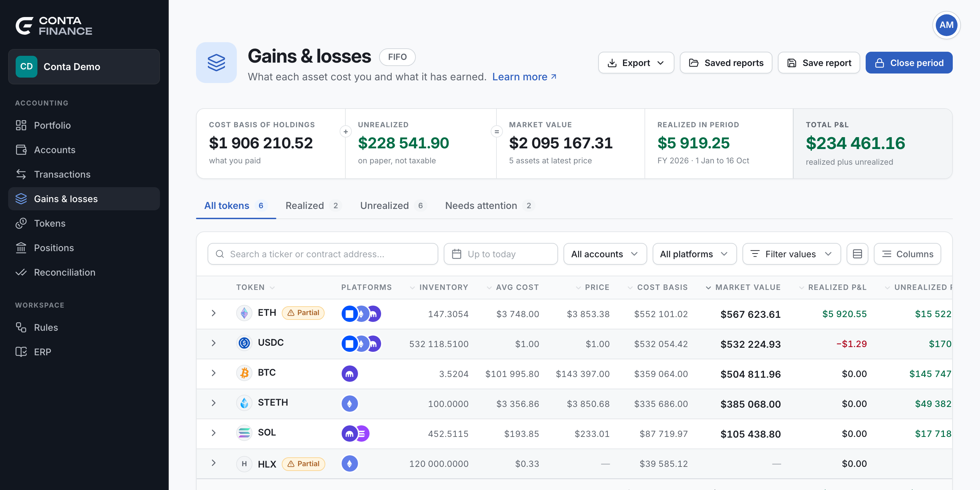Open Reconciliation in sidebar
The width and height of the screenshot is (980, 490).
(x=84, y=272)
